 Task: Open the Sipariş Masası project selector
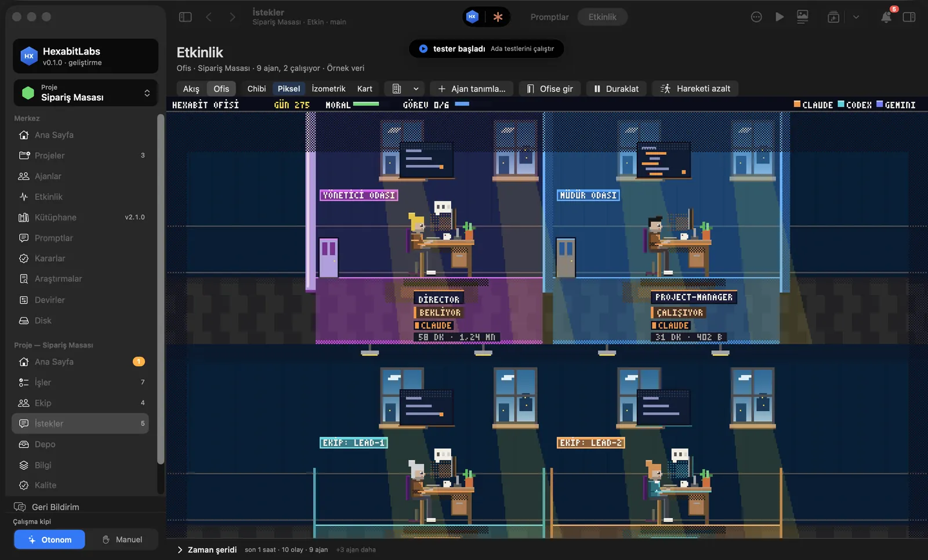[86, 93]
